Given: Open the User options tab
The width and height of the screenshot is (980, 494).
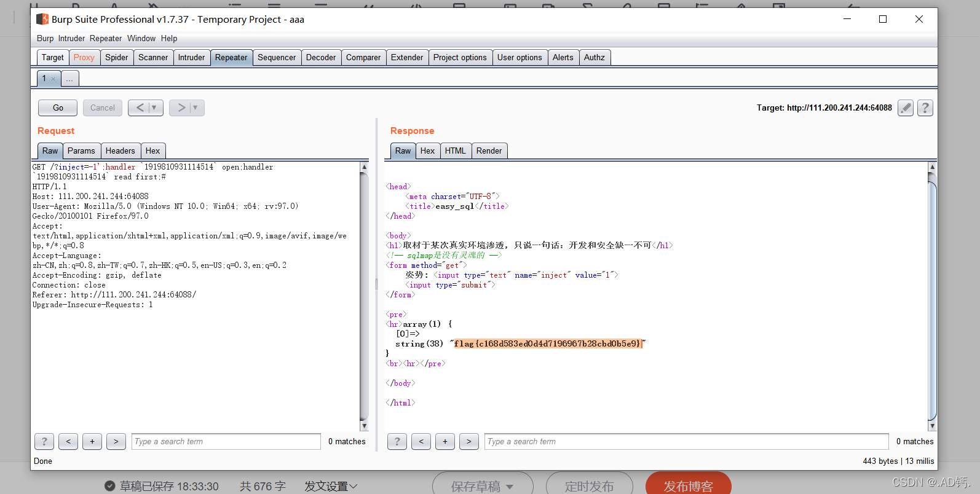Looking at the screenshot, I should click(x=520, y=57).
